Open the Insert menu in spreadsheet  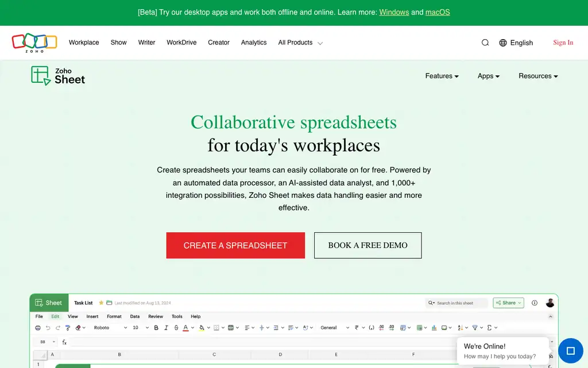[x=92, y=317]
